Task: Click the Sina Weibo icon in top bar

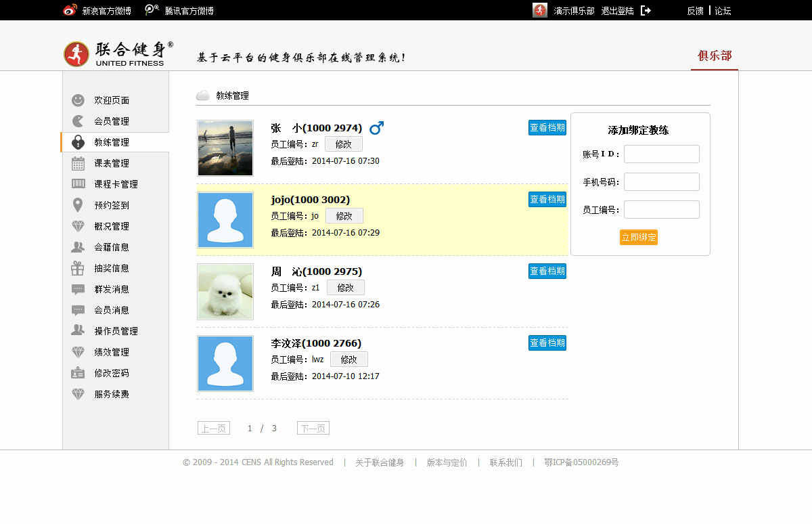Action: click(x=70, y=10)
